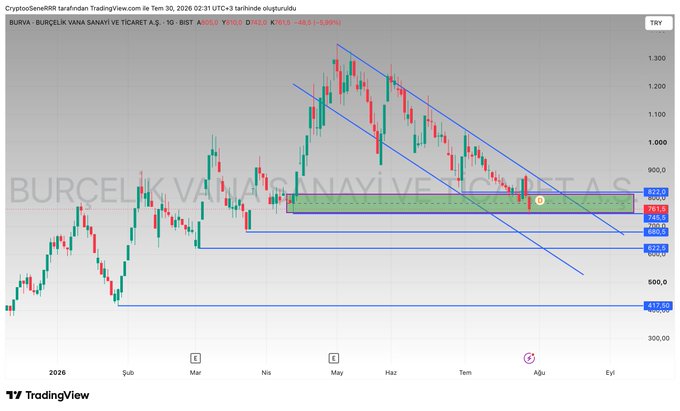Image resolution: width=680 pixels, height=411 pixels.
Task: Click the Haz time axis label
Action: pyautogui.click(x=391, y=372)
